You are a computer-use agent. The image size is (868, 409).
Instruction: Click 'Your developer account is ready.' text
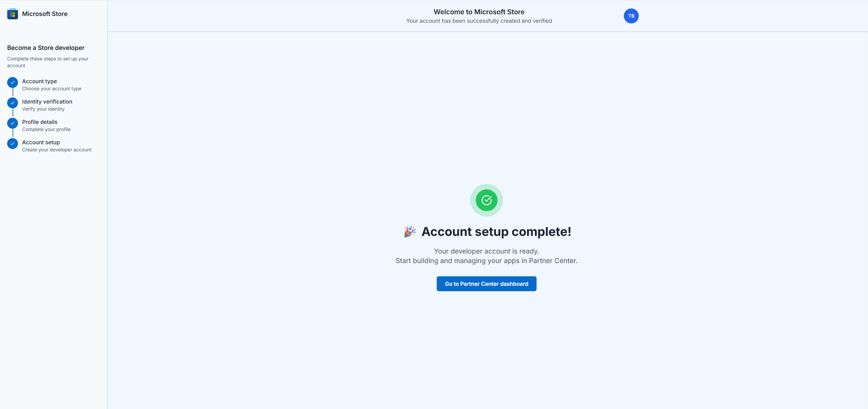click(x=486, y=251)
